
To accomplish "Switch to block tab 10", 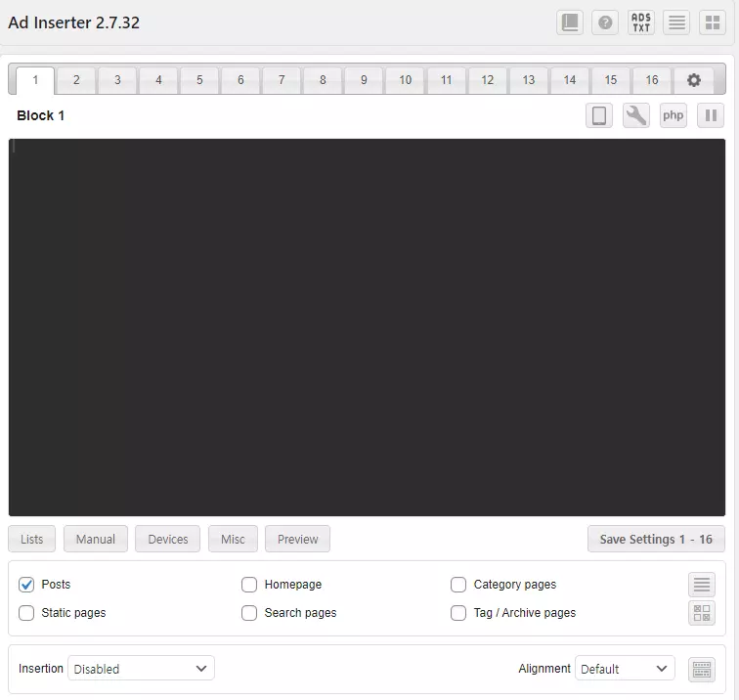I will click(405, 80).
